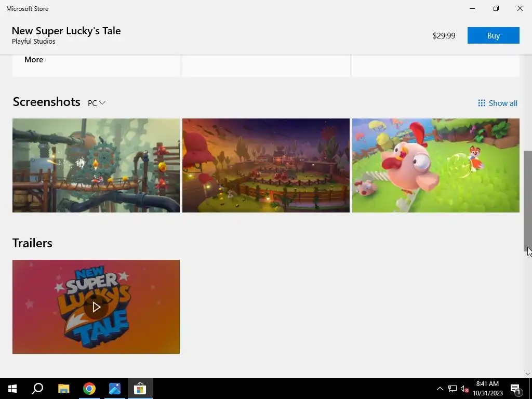Restore down the Microsoft Store window

coord(496,8)
